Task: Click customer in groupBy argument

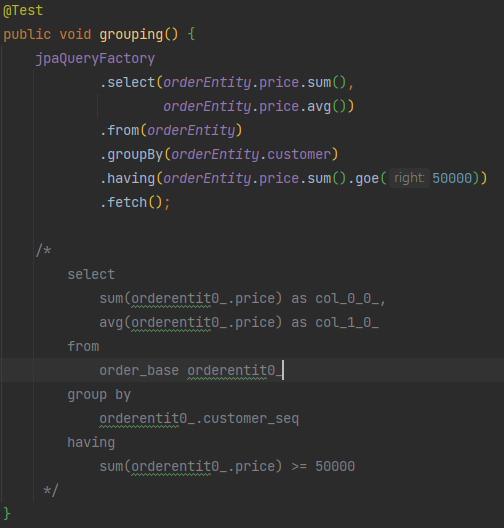Action: (299, 155)
